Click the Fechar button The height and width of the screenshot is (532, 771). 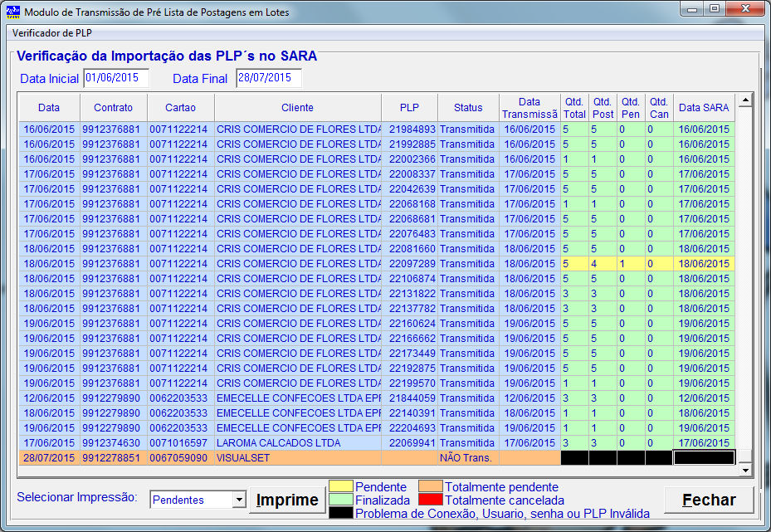[x=709, y=500]
